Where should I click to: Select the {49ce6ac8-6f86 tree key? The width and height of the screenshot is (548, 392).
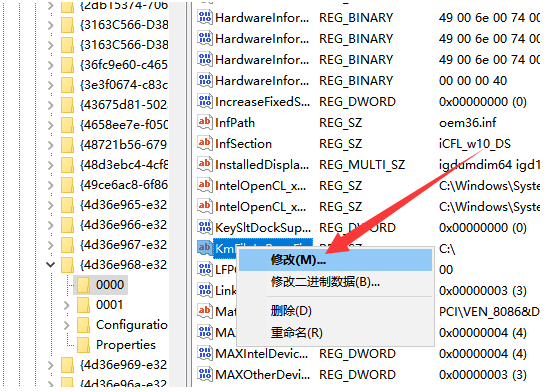[x=124, y=184]
